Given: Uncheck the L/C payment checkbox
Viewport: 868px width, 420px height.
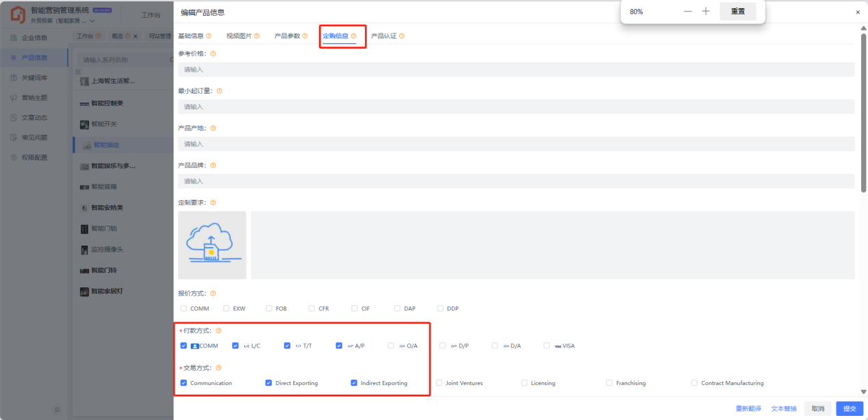Looking at the screenshot, I should click(x=235, y=346).
